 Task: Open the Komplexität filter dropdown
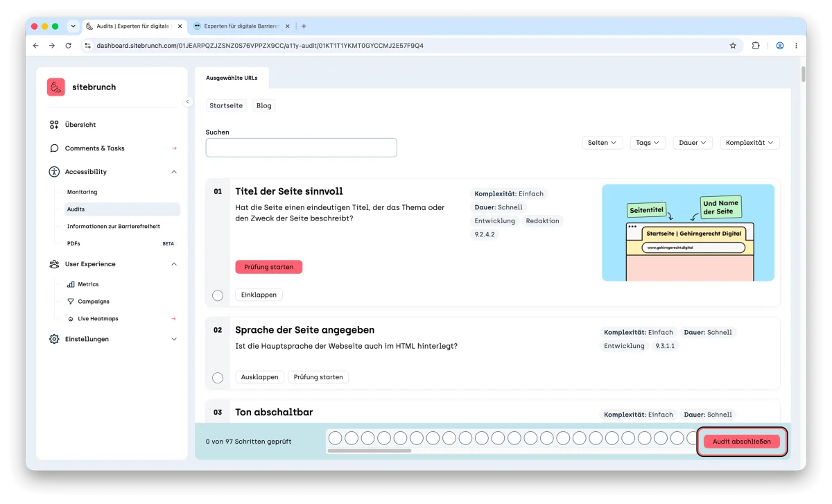click(x=749, y=143)
